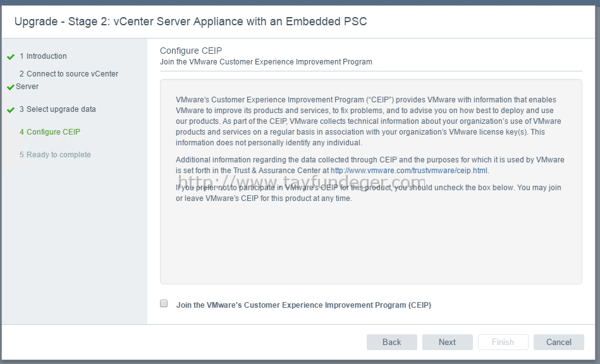Viewport: 600px width, 364px height.
Task: Click the Back button
Action: [x=392, y=343]
